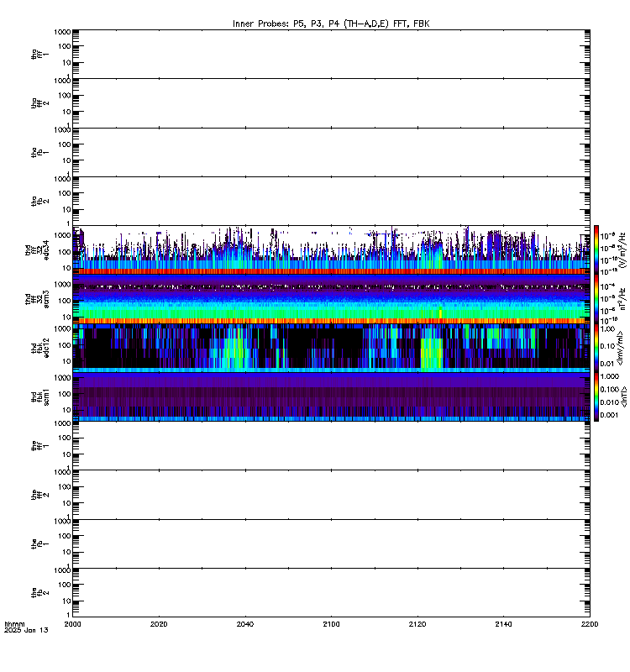Select the 'tha ff 1' panel label
The image size is (630, 672).
pyautogui.click(x=40, y=54)
